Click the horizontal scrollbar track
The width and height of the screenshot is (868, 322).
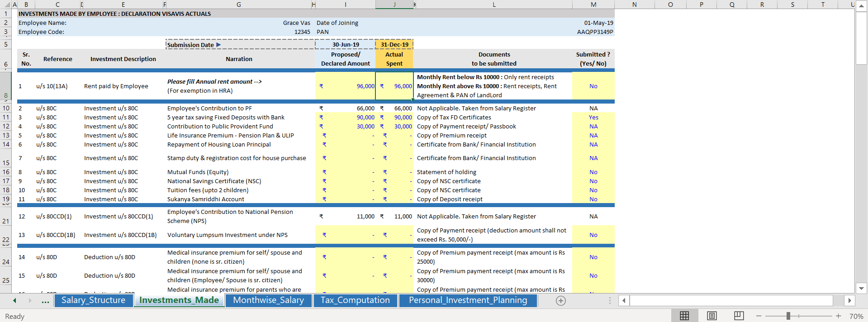(x=731, y=301)
